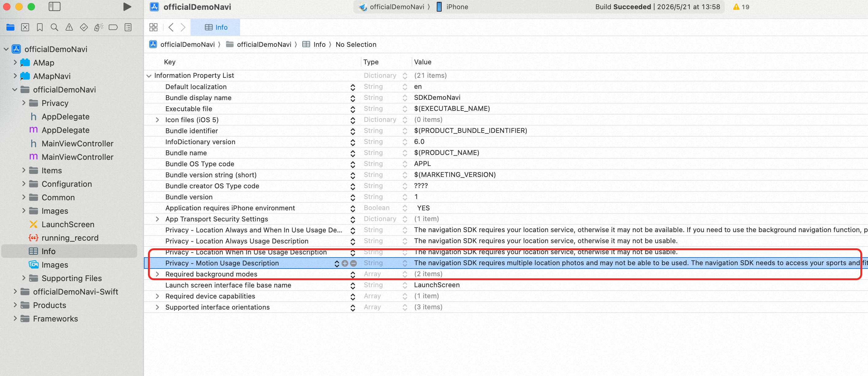Open the Bookmark navigator icon
The width and height of the screenshot is (868, 376).
pos(40,27)
